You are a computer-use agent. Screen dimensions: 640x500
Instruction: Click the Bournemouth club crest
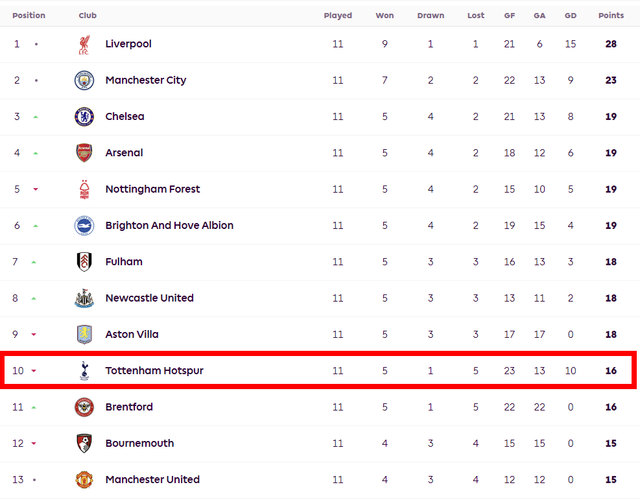coord(84,443)
